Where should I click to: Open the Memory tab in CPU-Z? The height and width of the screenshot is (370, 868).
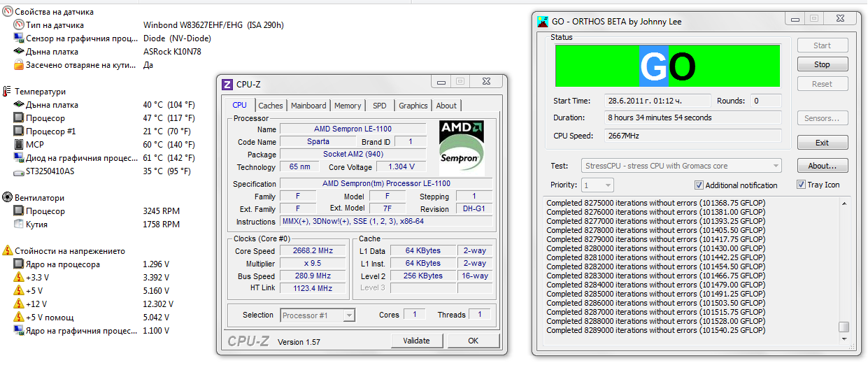(348, 106)
